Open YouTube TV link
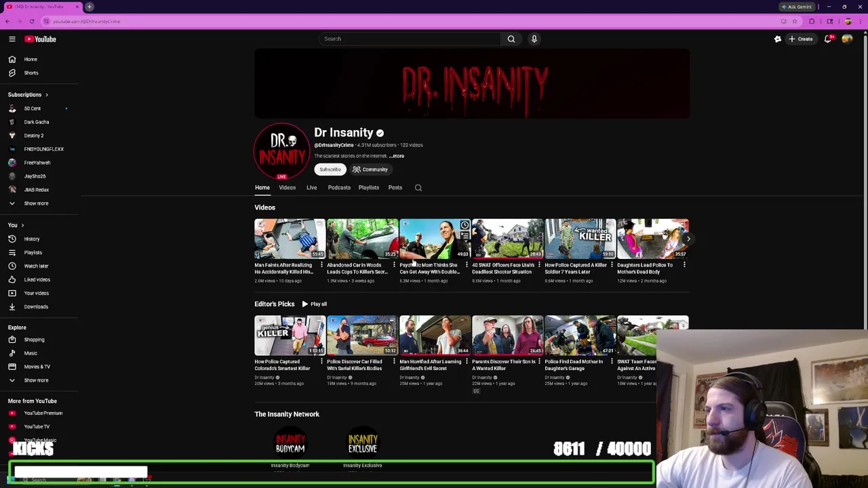868x488 pixels. point(38,426)
